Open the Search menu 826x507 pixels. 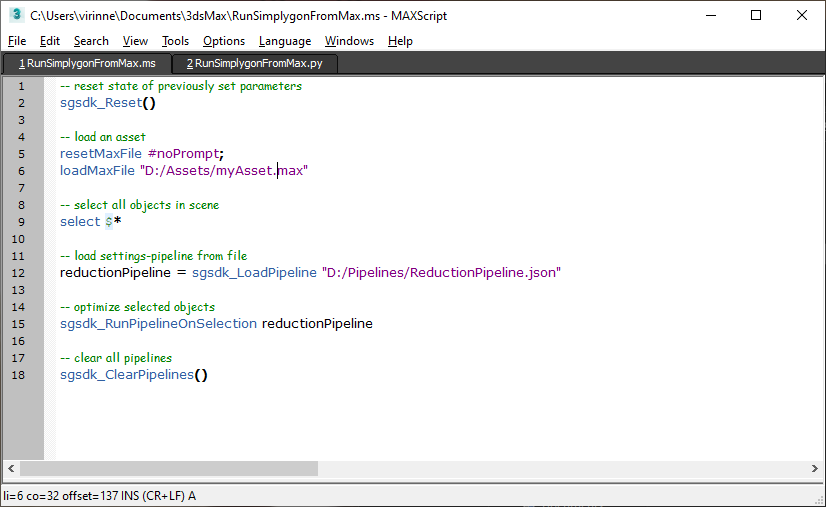point(91,41)
